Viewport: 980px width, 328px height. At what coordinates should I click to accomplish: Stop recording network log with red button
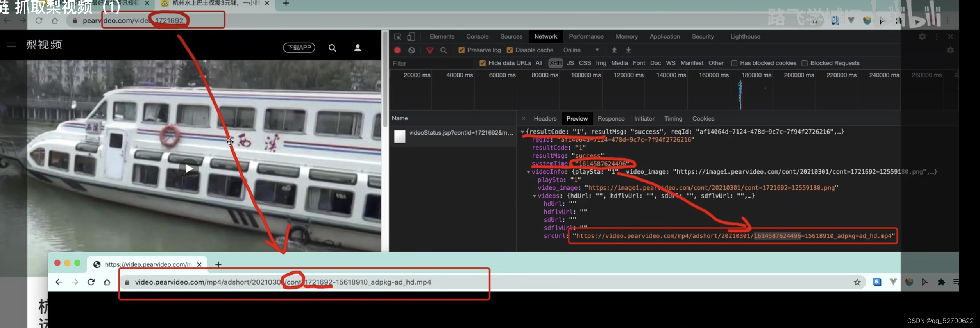[397, 50]
